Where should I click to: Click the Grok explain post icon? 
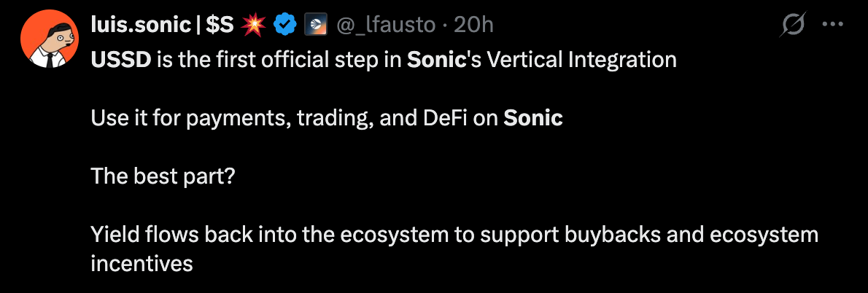793,26
